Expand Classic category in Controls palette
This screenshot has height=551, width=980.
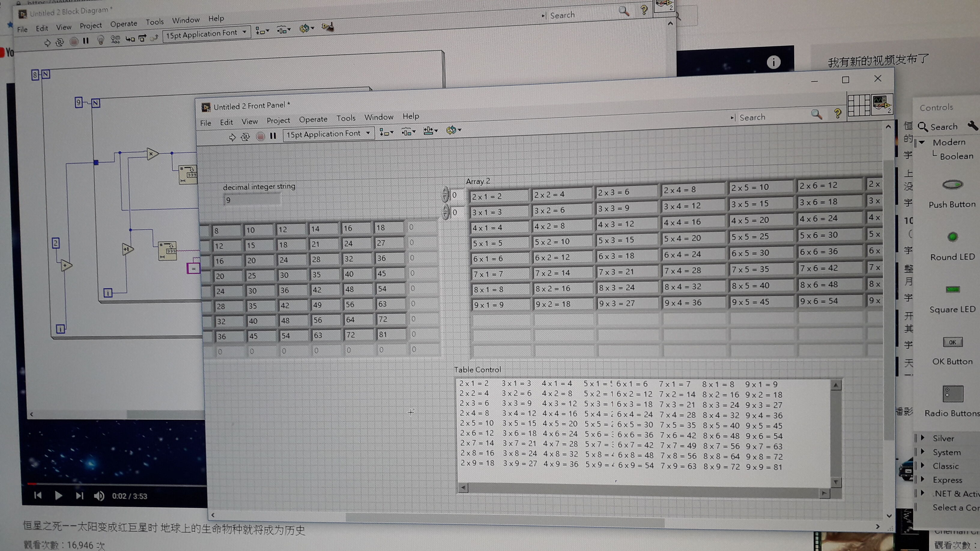pos(923,465)
